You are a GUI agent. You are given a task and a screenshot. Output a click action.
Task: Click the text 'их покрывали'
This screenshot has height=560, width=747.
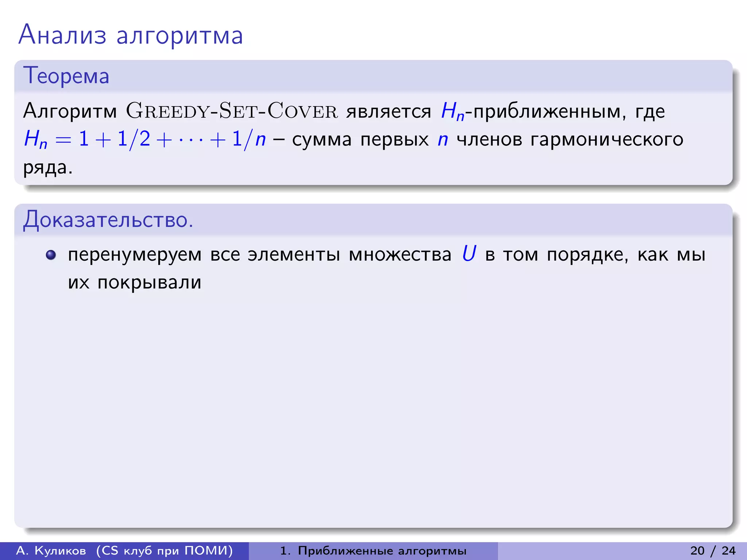point(135,283)
